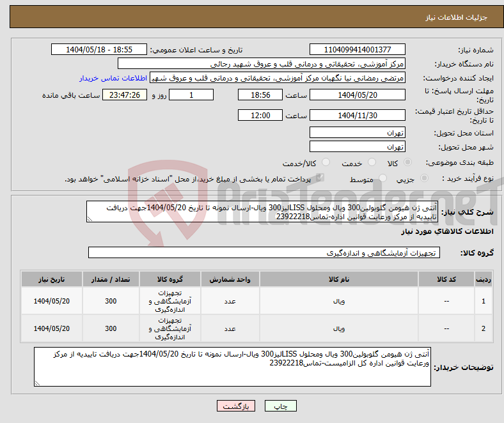Open the اطلاعات تماس خریدار link
This screenshot has width=504, height=423.
[113, 78]
